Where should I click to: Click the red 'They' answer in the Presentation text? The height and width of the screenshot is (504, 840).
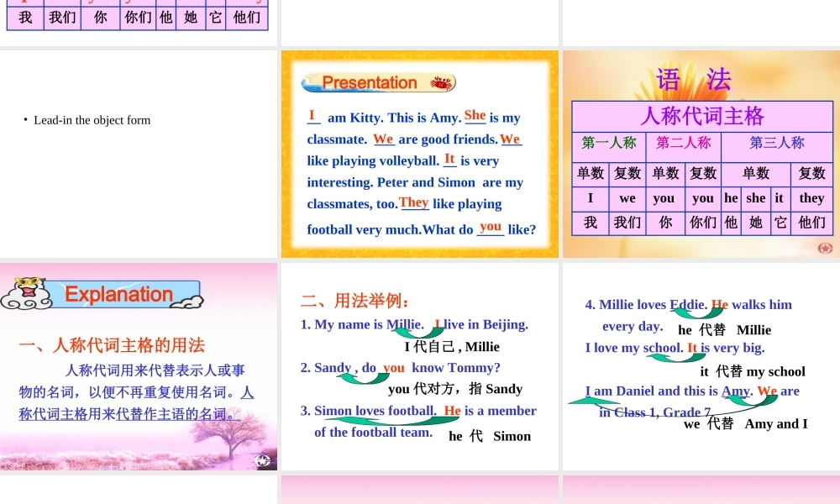(x=413, y=202)
